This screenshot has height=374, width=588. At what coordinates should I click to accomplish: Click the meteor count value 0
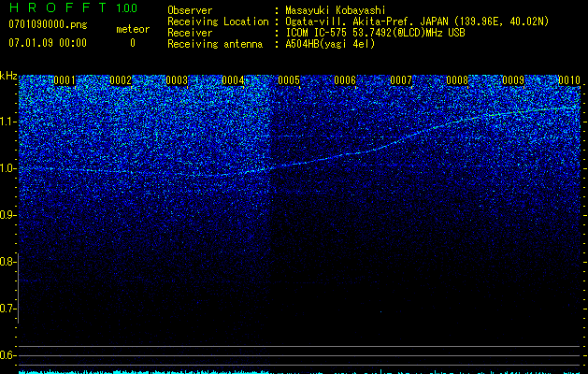(x=133, y=43)
